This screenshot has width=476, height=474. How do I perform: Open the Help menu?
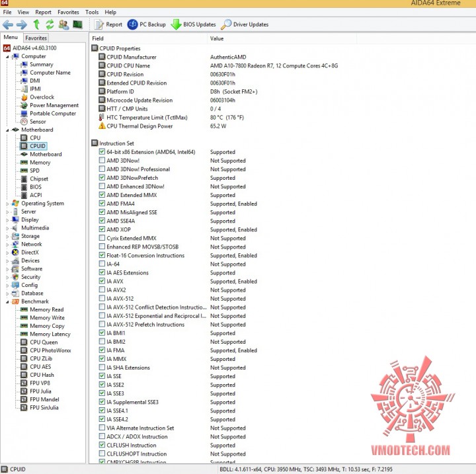[110, 12]
